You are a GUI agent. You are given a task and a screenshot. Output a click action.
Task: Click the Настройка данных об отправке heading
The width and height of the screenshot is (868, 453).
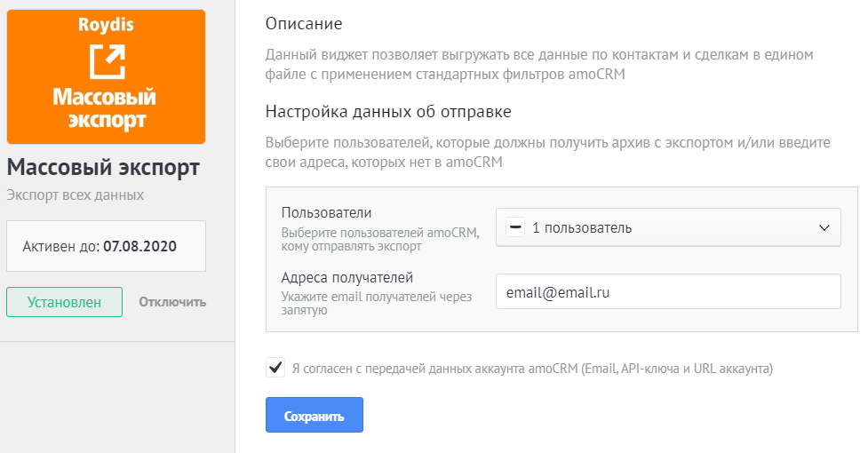pyautogui.click(x=388, y=112)
